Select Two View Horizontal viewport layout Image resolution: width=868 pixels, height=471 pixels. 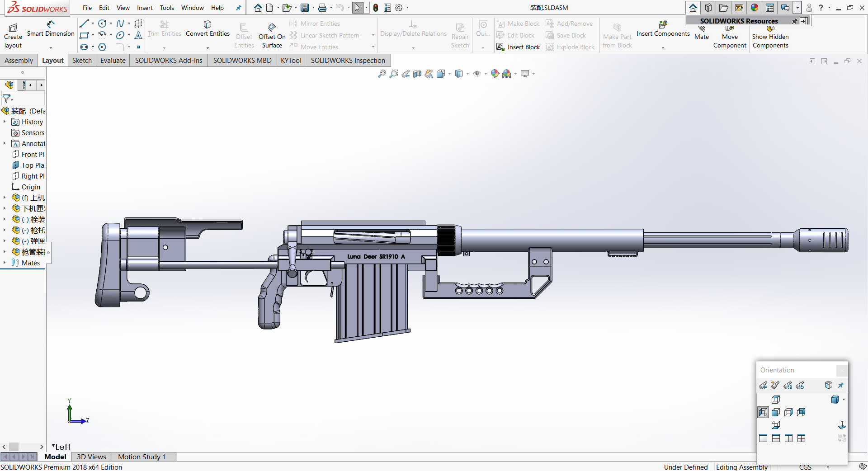pyautogui.click(x=776, y=438)
